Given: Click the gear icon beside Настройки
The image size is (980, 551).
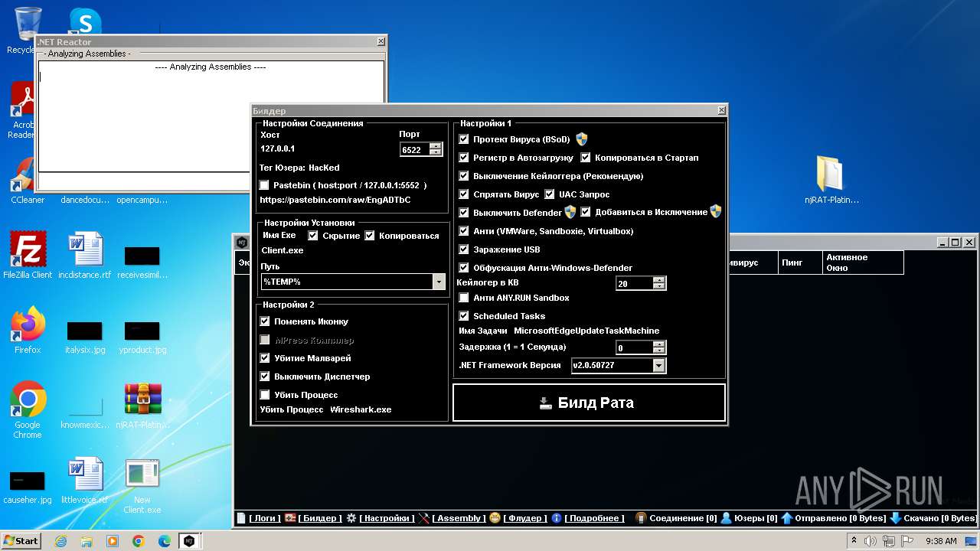Looking at the screenshot, I should pos(351,518).
